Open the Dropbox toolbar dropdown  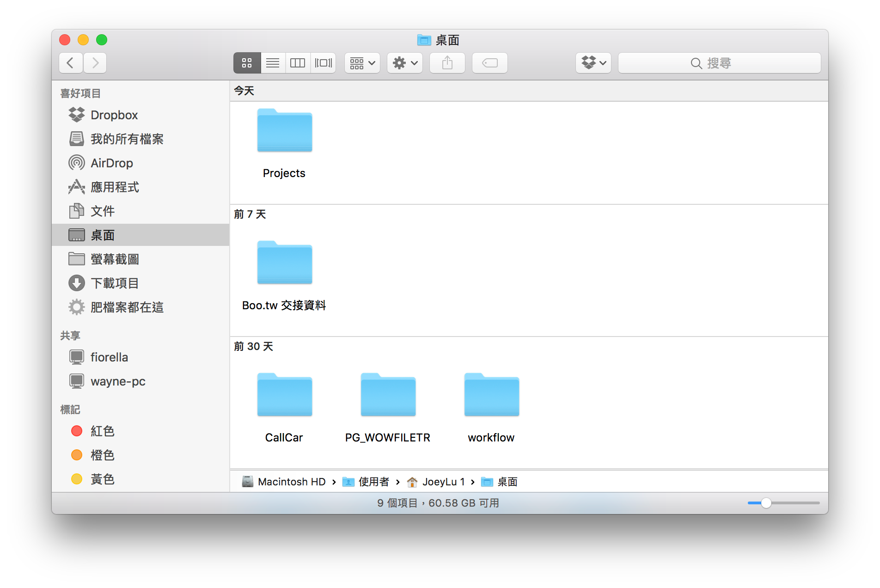593,63
